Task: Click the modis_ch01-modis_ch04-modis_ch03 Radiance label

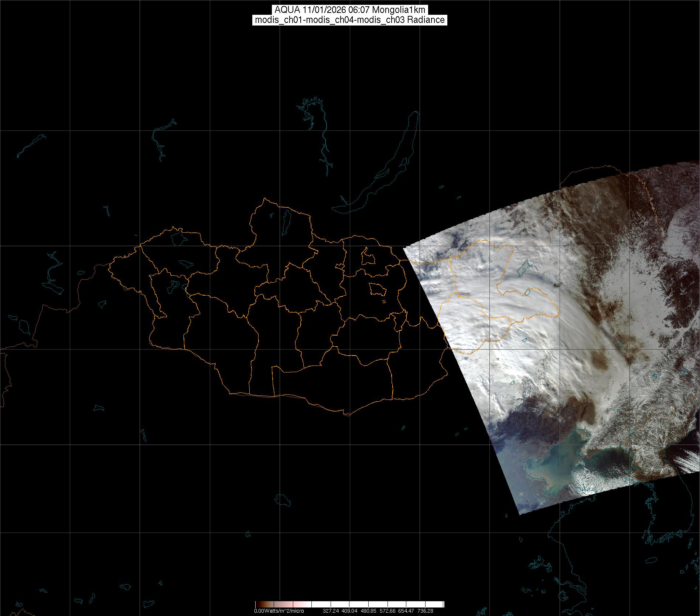Action: tap(349, 20)
